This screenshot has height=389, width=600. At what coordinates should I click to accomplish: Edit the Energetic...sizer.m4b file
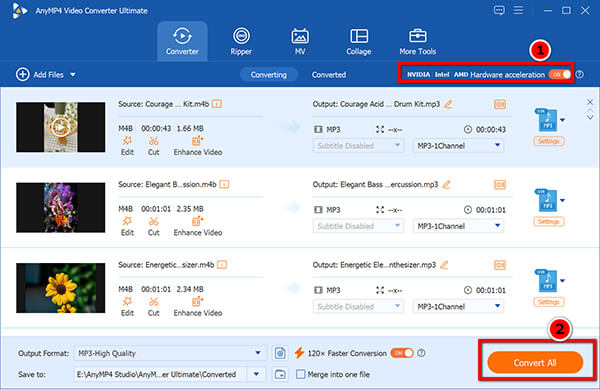coord(127,307)
